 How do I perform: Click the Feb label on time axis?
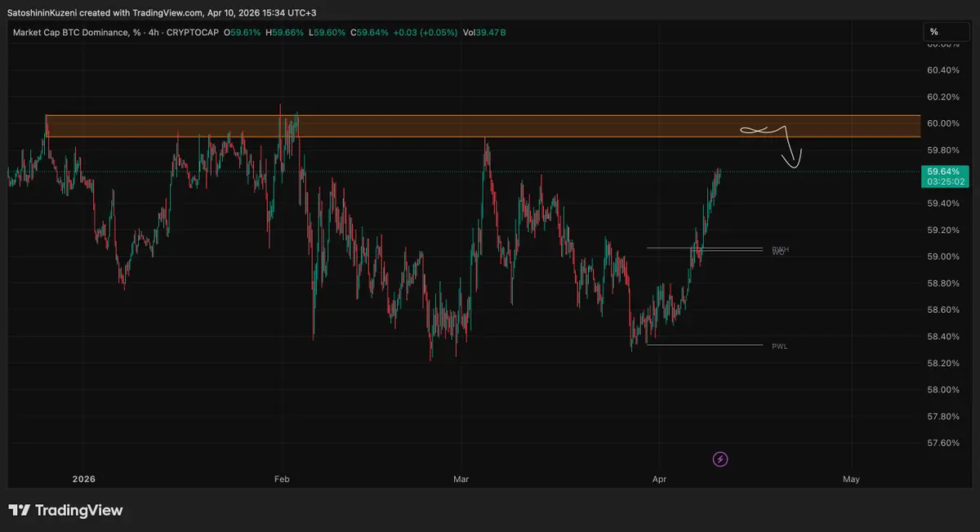click(x=282, y=480)
